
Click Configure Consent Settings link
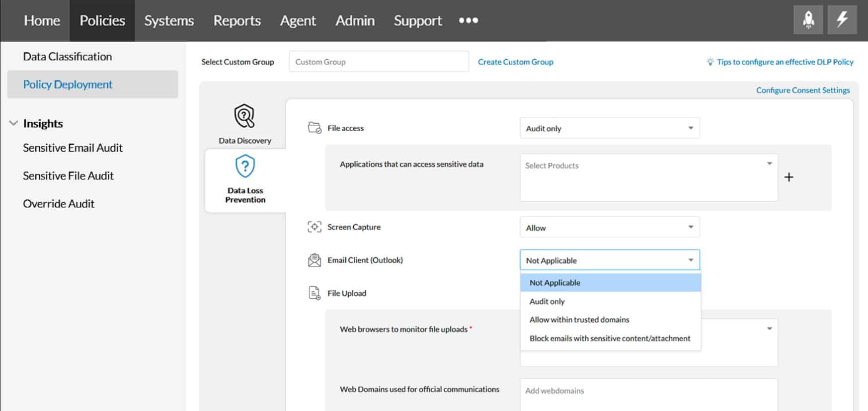coord(803,90)
